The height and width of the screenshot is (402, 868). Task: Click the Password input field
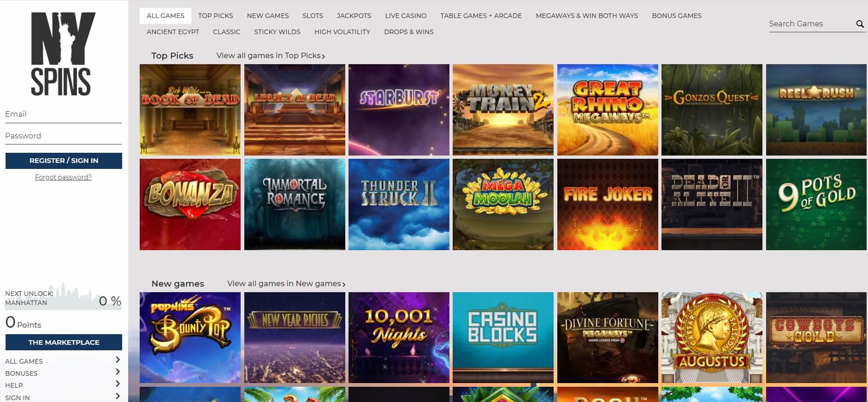click(63, 136)
